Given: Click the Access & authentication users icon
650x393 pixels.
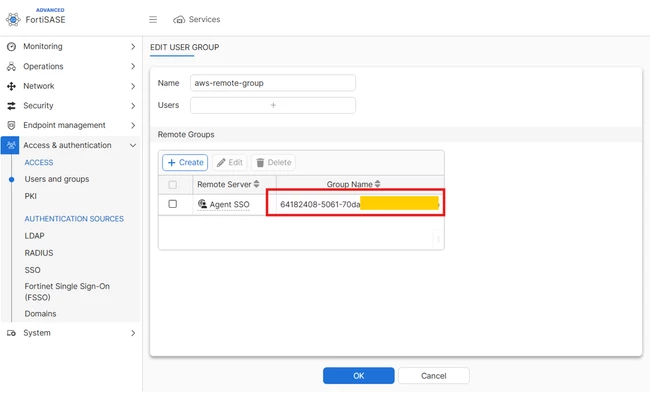Looking at the screenshot, I should [10, 145].
